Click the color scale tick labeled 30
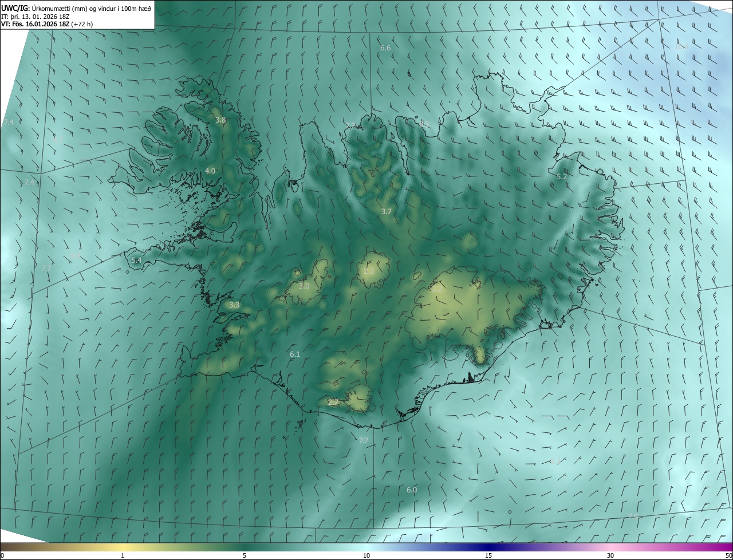The height and width of the screenshot is (560, 733). coord(610,555)
